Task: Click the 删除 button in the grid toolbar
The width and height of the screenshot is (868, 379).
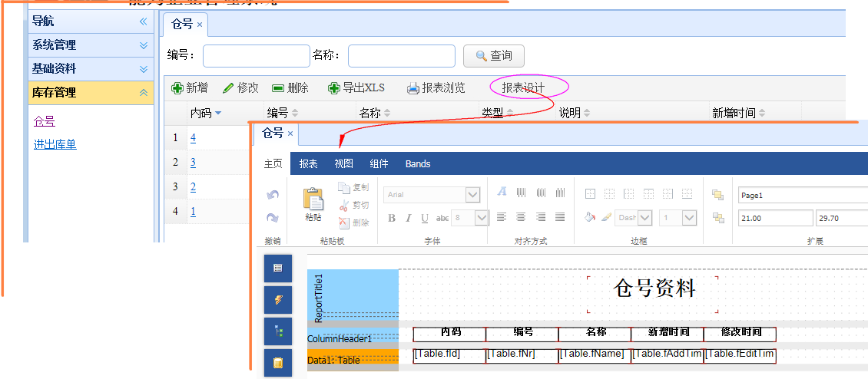Action: (x=290, y=88)
